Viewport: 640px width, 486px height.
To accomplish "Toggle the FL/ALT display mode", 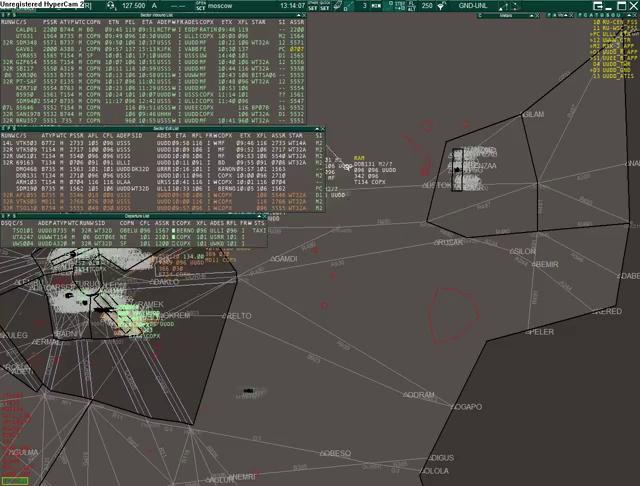I will coord(411,6).
